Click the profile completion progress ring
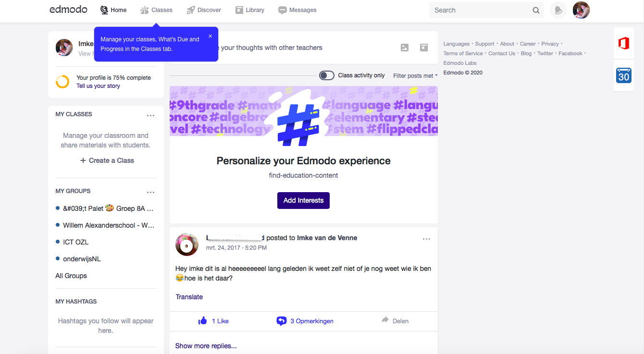Image resolution: width=644 pixels, height=354 pixels. [x=62, y=82]
